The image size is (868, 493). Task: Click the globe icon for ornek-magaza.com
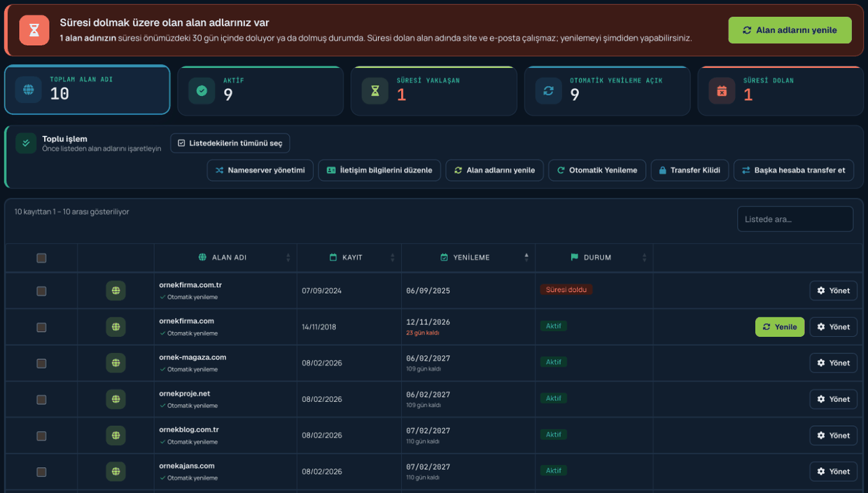tap(115, 363)
